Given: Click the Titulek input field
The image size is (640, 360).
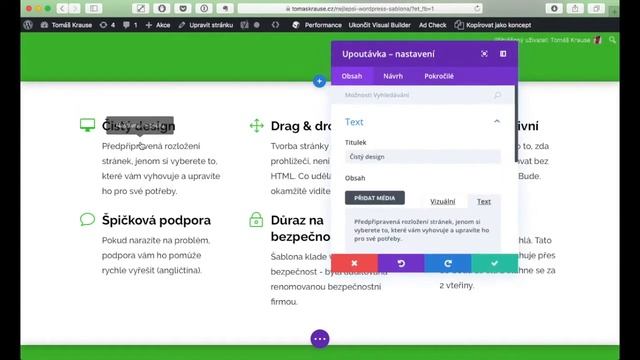Looking at the screenshot, I should point(423,157).
